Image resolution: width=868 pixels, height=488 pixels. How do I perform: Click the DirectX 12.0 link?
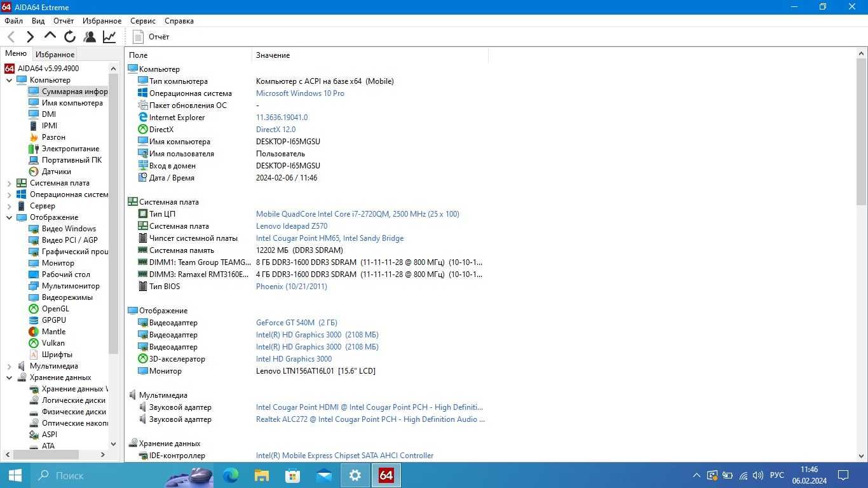click(x=276, y=130)
